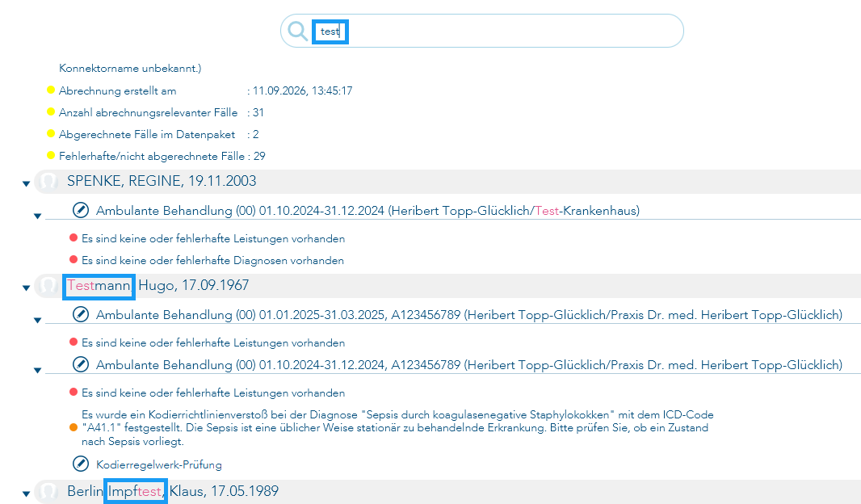Open edit icon for Test-Krankenhaus treatment
The image size is (861, 504).
[81, 210]
